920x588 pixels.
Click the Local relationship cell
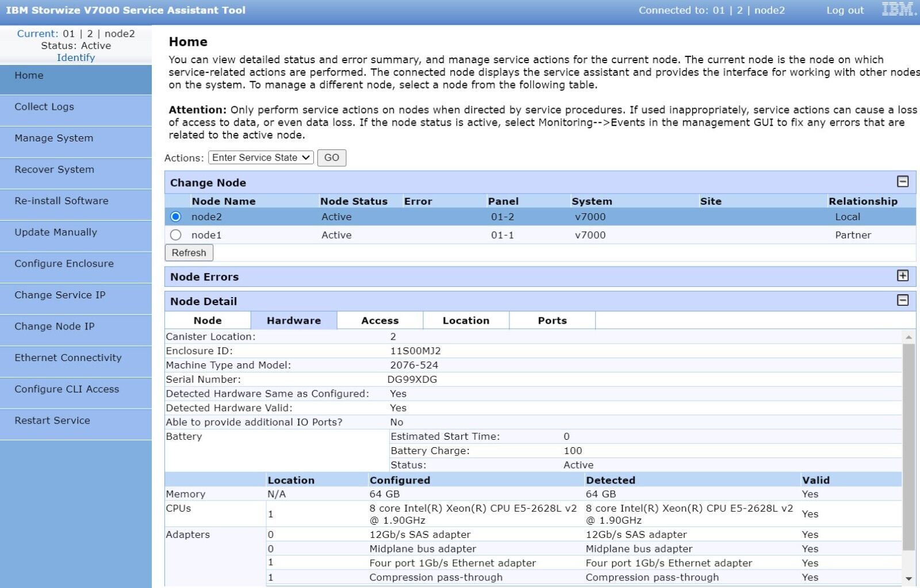point(848,217)
